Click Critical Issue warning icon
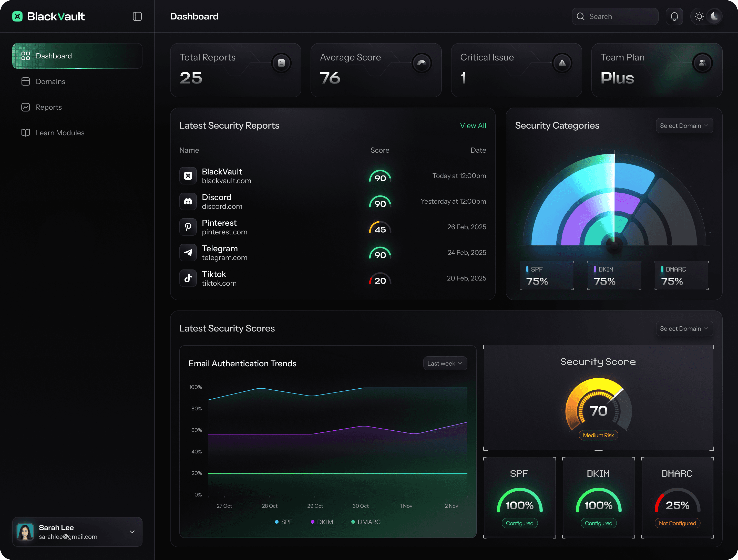Viewport: 738px width, 560px height. pos(562,63)
